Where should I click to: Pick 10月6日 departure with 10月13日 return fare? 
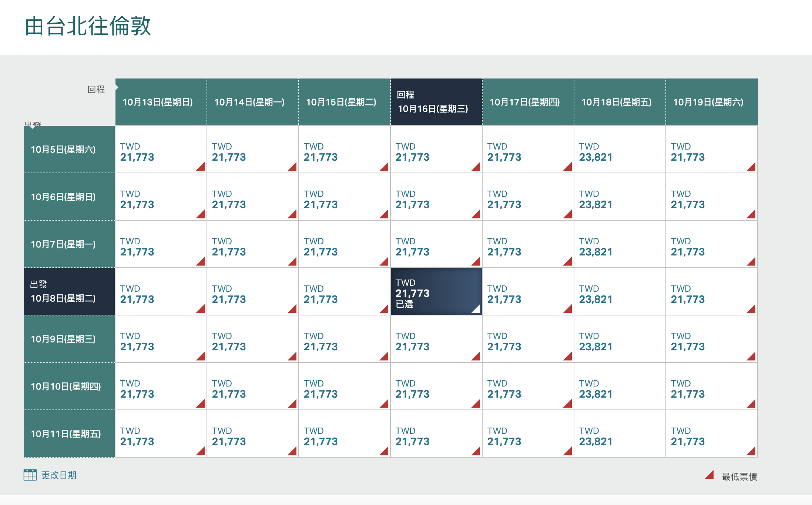point(161,197)
